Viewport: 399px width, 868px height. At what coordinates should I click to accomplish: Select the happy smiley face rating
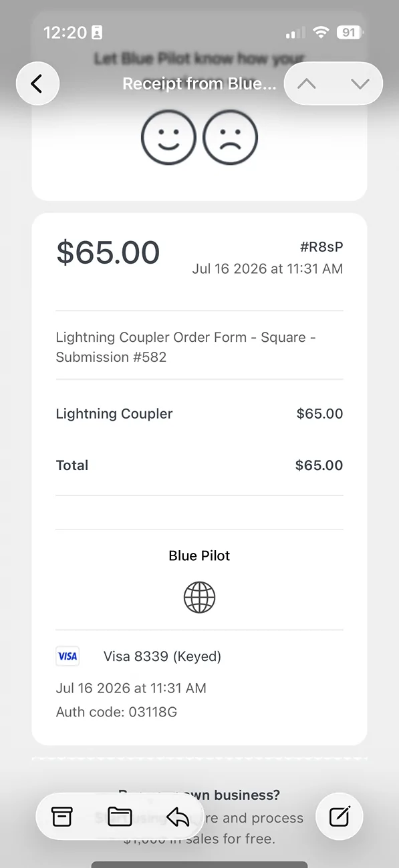pos(168,138)
